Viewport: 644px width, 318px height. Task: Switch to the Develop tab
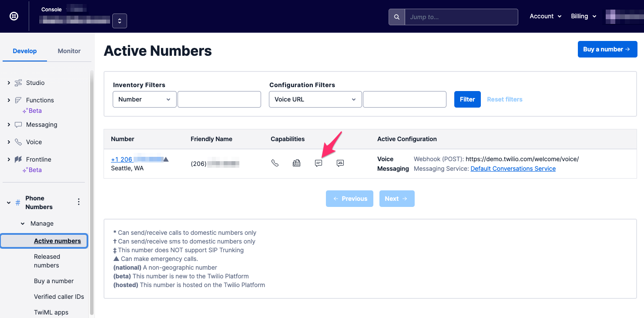[25, 51]
